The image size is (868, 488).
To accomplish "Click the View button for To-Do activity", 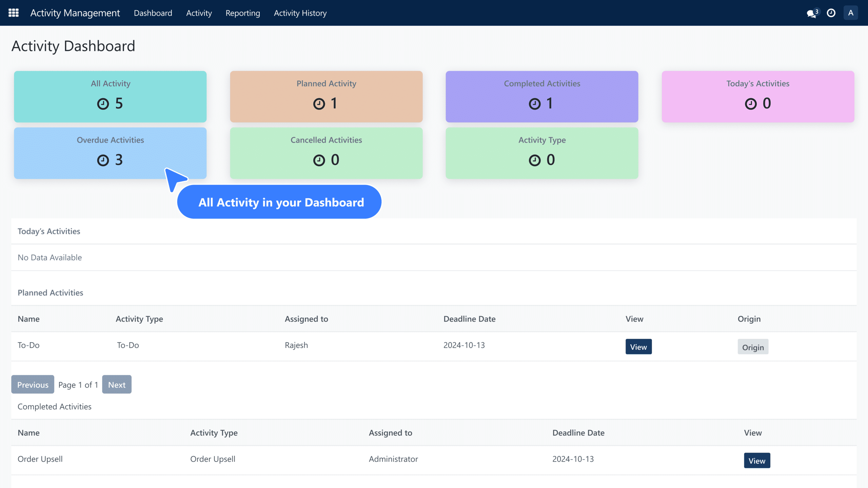I will tap(638, 346).
